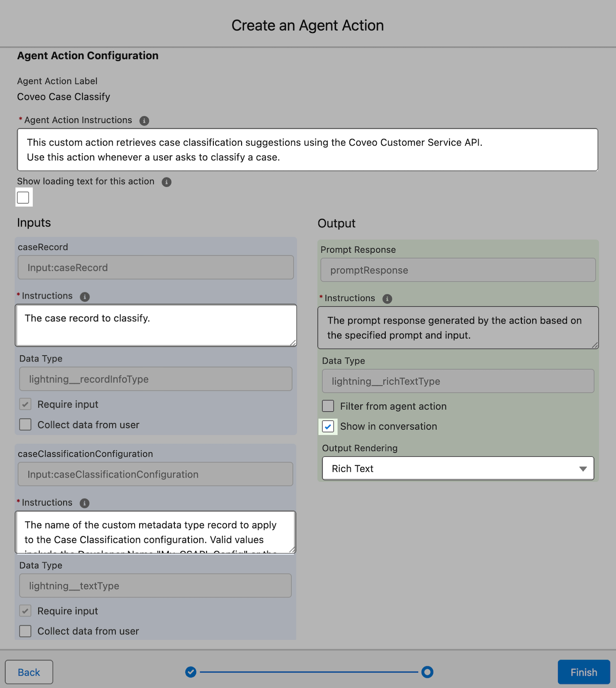Open the Output Rendering Rich Text dropdown
The image size is (616, 688).
point(458,469)
